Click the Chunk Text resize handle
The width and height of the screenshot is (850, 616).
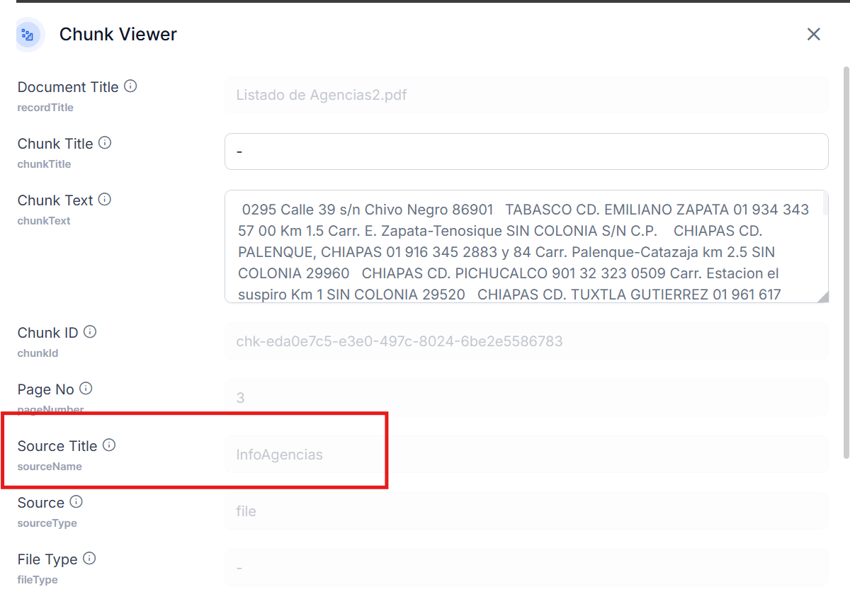pos(822,297)
